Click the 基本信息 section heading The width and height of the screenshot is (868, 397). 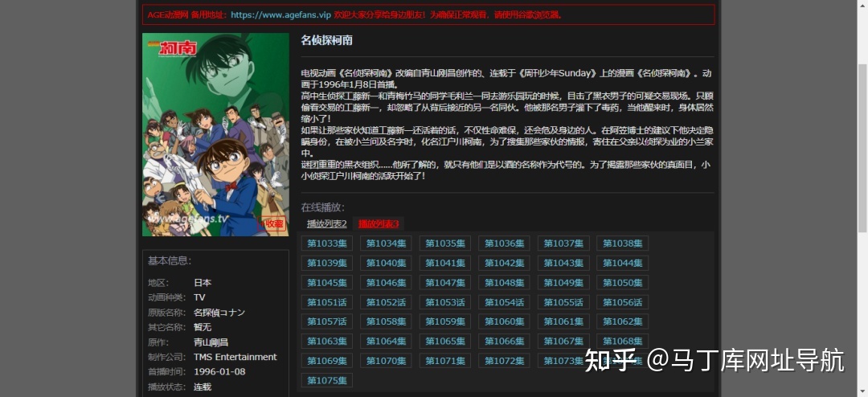click(170, 261)
